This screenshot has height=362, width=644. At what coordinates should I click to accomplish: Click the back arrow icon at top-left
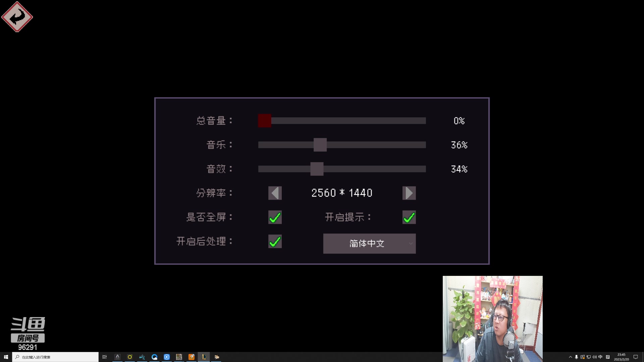coord(17,17)
